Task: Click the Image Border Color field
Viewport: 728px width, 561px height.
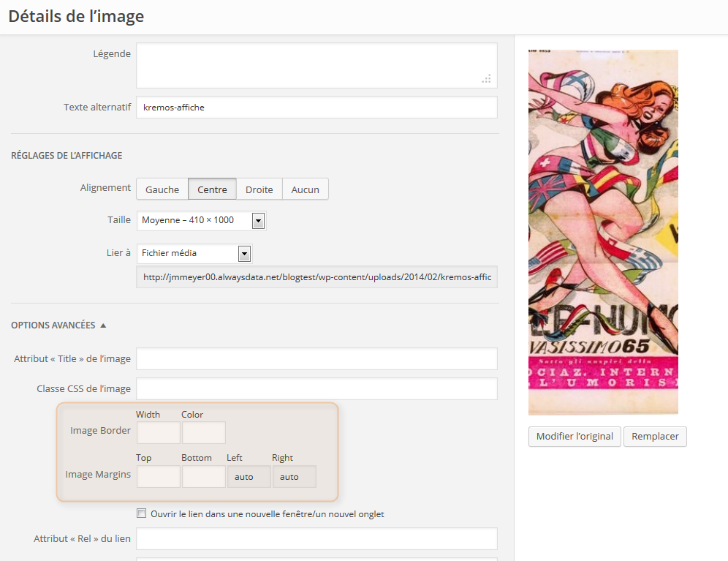Action: (204, 433)
